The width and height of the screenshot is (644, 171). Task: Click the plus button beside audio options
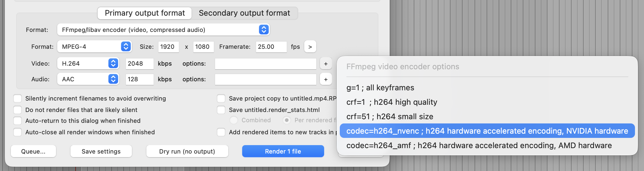326,79
